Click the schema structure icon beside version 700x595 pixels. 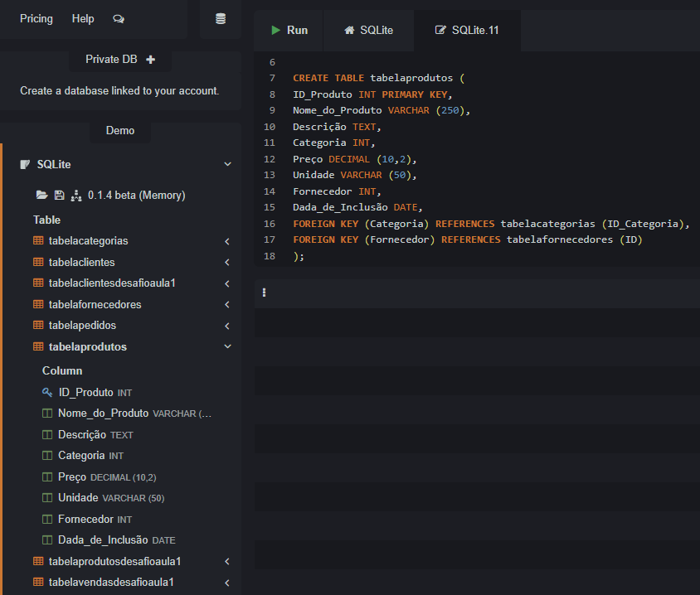click(x=76, y=195)
